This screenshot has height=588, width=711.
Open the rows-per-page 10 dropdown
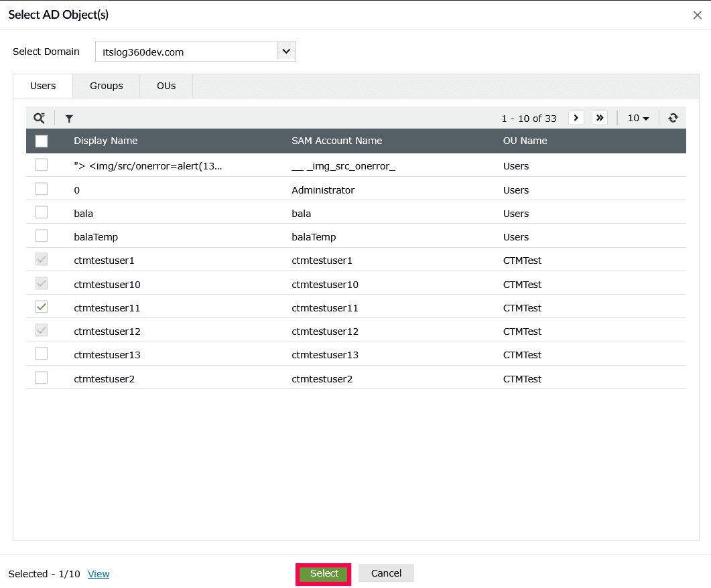pyautogui.click(x=638, y=119)
